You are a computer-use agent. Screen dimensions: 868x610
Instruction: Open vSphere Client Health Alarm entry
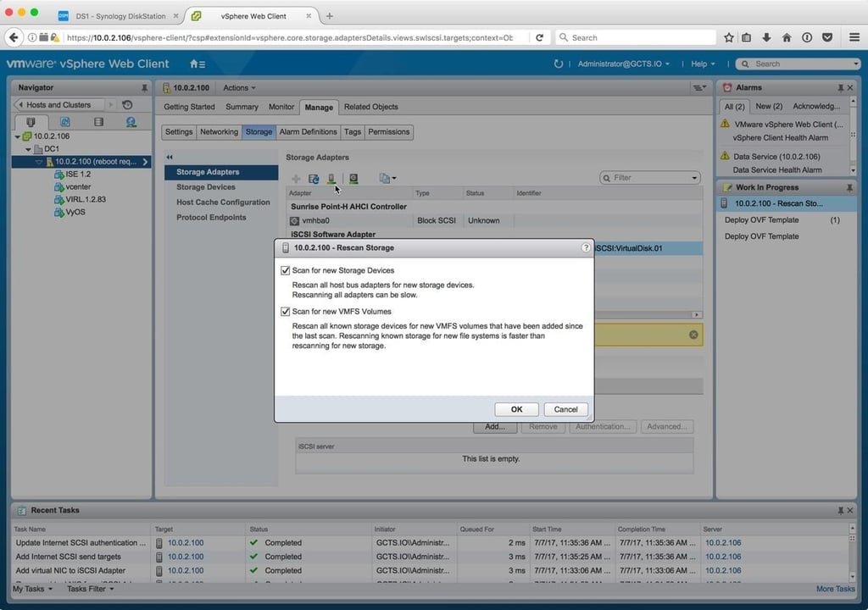click(780, 138)
